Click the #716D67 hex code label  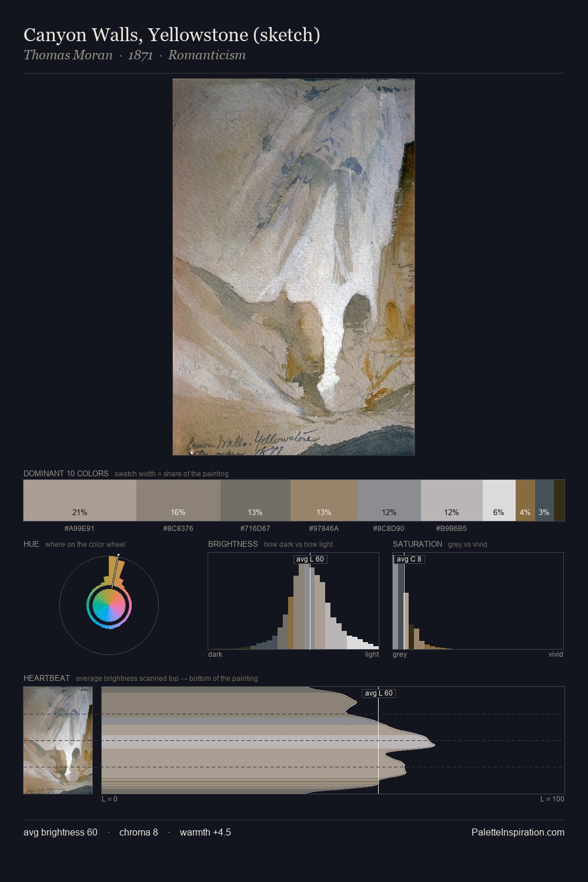click(x=255, y=529)
